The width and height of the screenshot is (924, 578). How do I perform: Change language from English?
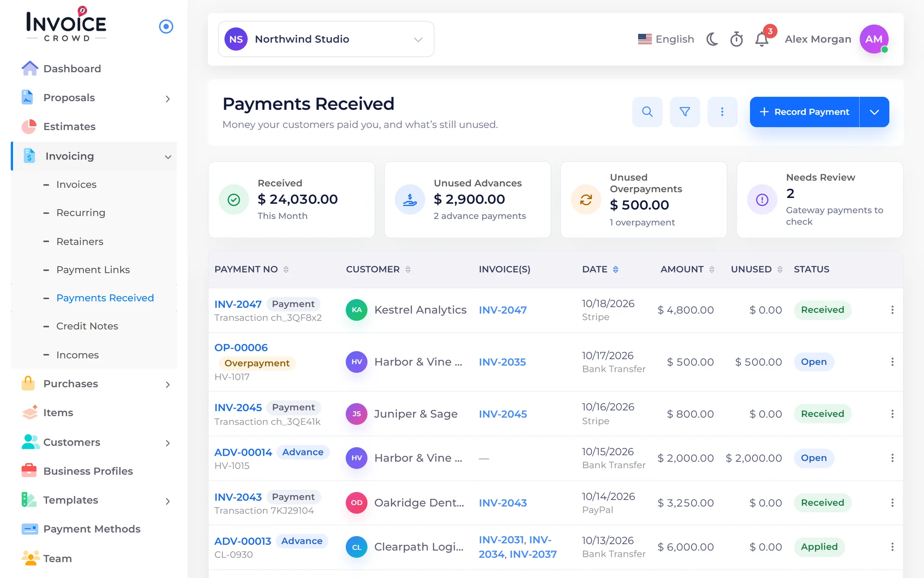666,39
